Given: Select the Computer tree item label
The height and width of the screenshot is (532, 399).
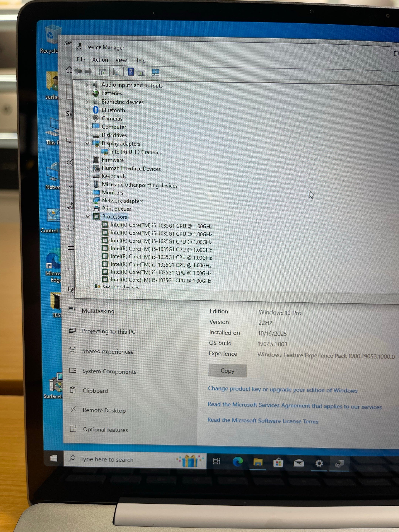Looking at the screenshot, I should coord(114,127).
